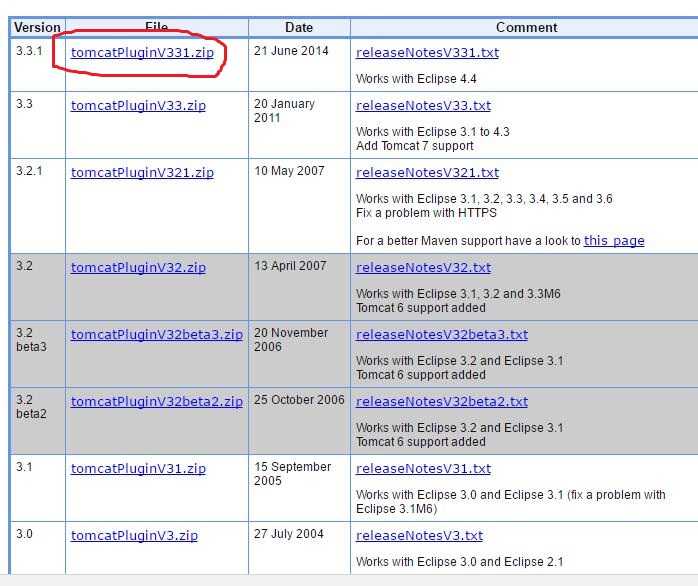Download tomcatPluginV33.zip file
This screenshot has width=698, height=586.
click(x=138, y=106)
